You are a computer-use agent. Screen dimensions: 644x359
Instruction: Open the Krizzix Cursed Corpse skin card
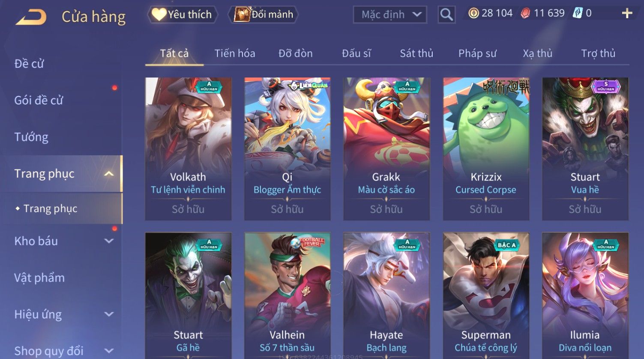486,149
